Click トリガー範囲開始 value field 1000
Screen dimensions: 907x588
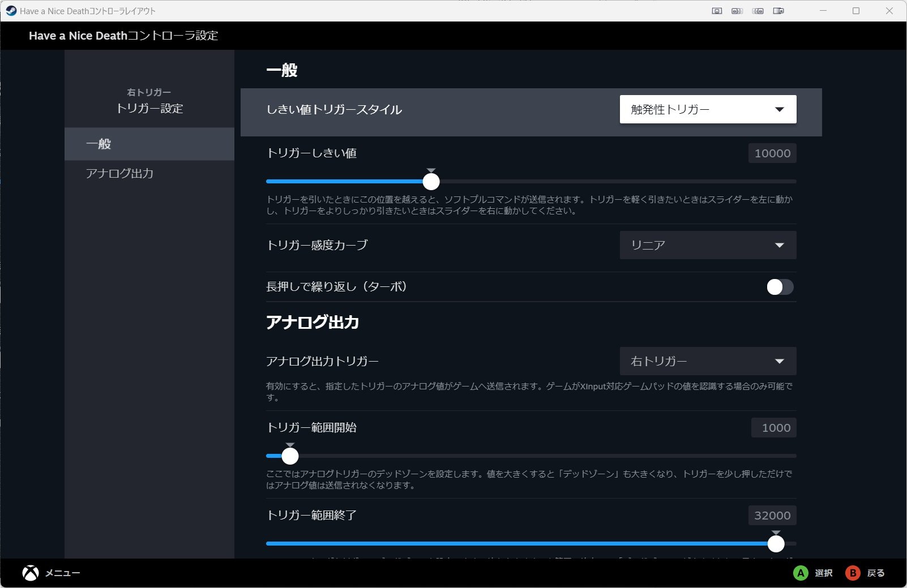point(774,428)
